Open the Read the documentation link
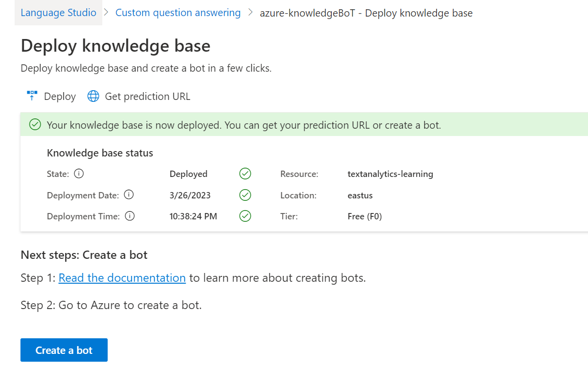 (122, 278)
